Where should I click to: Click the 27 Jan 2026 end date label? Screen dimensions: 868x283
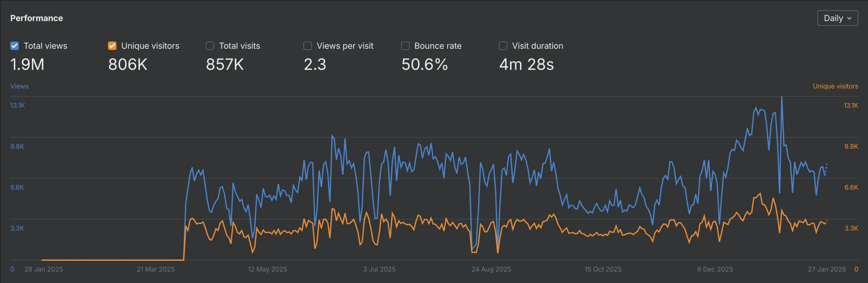[x=827, y=269]
